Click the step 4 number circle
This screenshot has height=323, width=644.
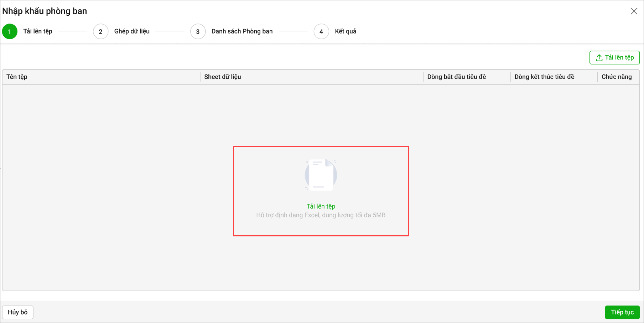click(x=321, y=31)
